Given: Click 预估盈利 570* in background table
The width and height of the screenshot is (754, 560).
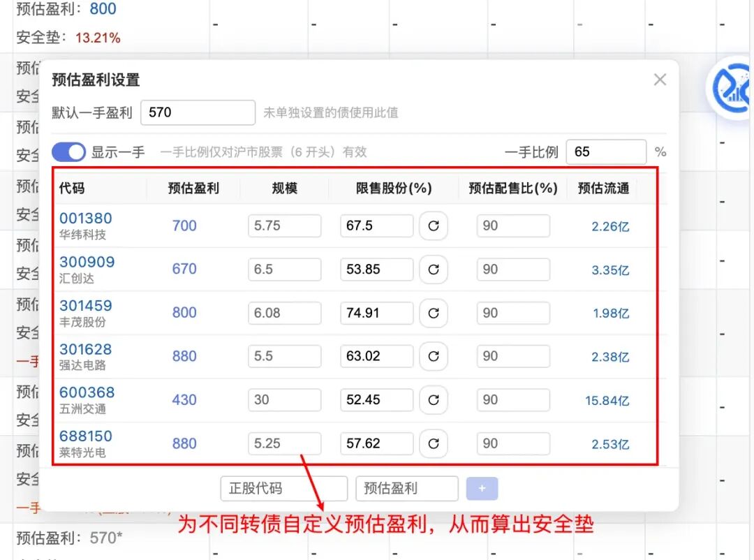Looking at the screenshot, I should [x=106, y=538].
